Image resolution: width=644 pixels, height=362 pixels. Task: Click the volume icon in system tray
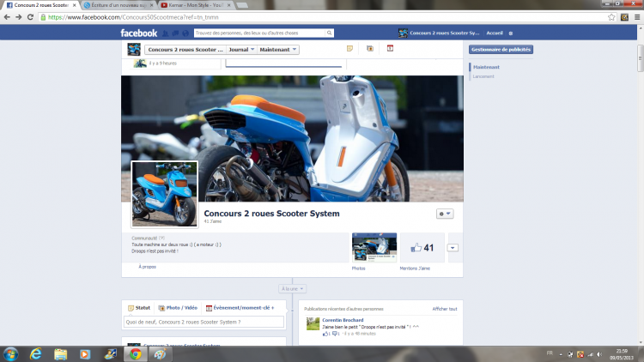(599, 354)
